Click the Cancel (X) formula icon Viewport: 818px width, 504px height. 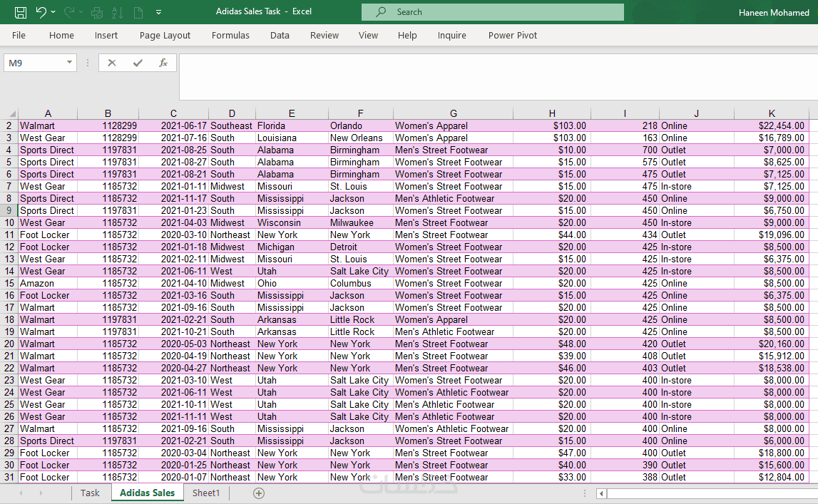[x=112, y=63]
